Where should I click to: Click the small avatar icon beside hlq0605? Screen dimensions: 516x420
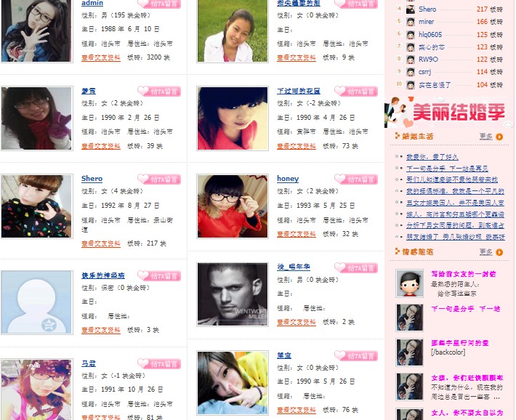click(x=411, y=35)
